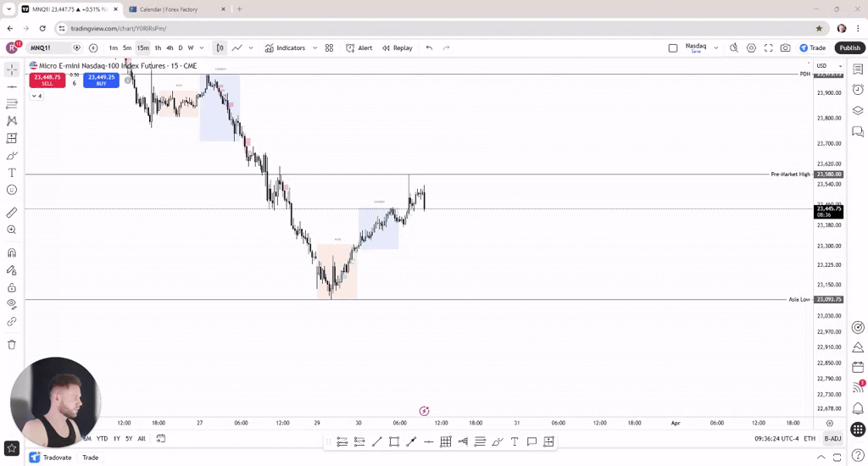Open the MNQ1! symbol search box
The height and width of the screenshot is (466, 868).
48,48
